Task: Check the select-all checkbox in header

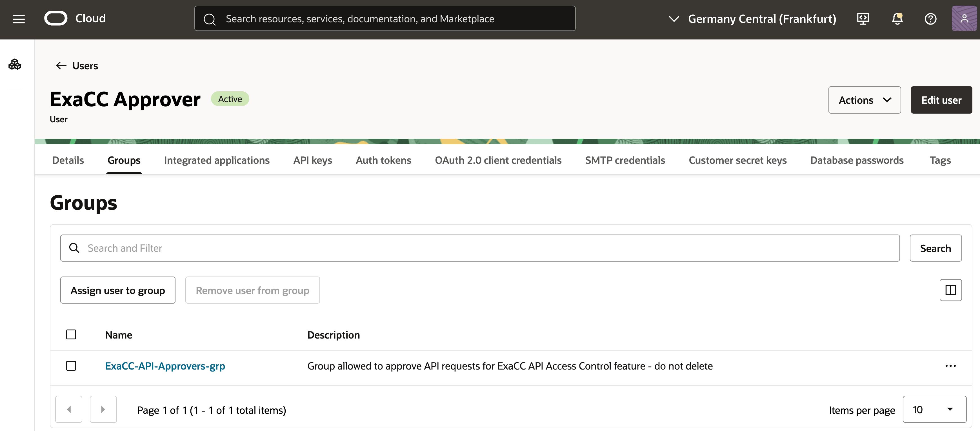Action: [71, 335]
